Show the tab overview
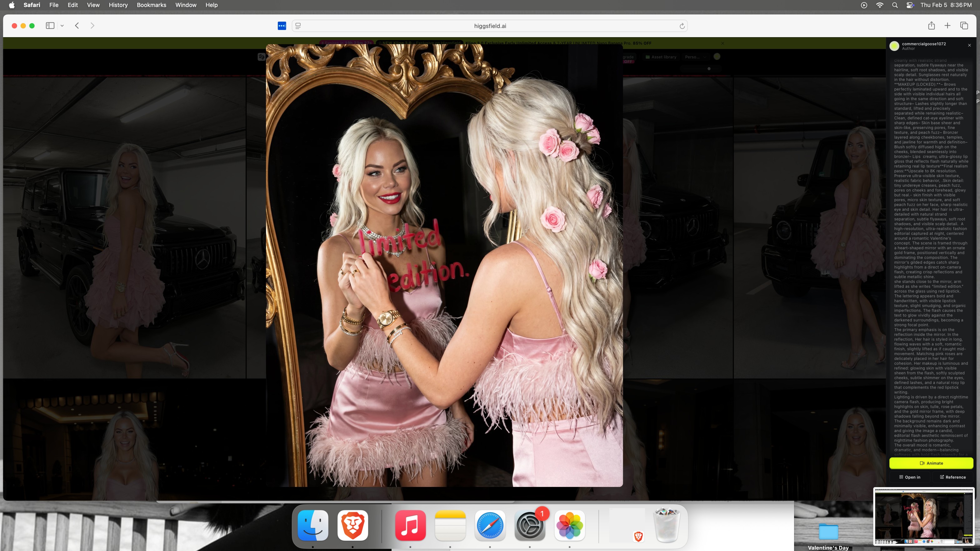The image size is (980, 551). click(964, 26)
